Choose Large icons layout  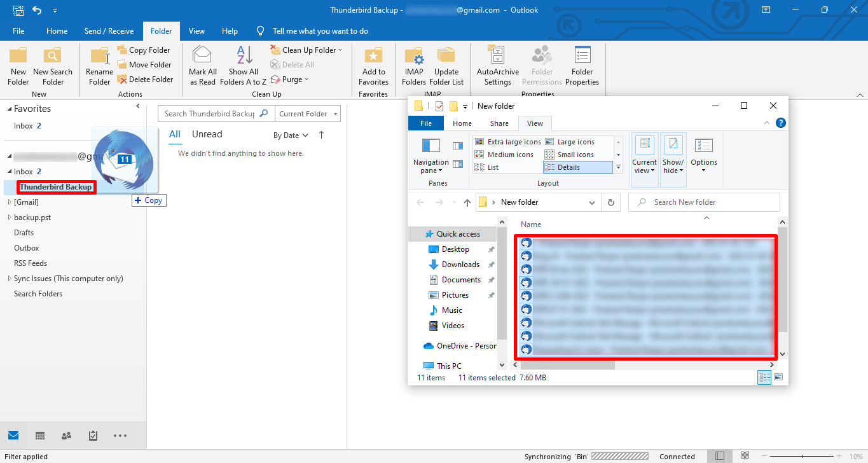coord(569,142)
